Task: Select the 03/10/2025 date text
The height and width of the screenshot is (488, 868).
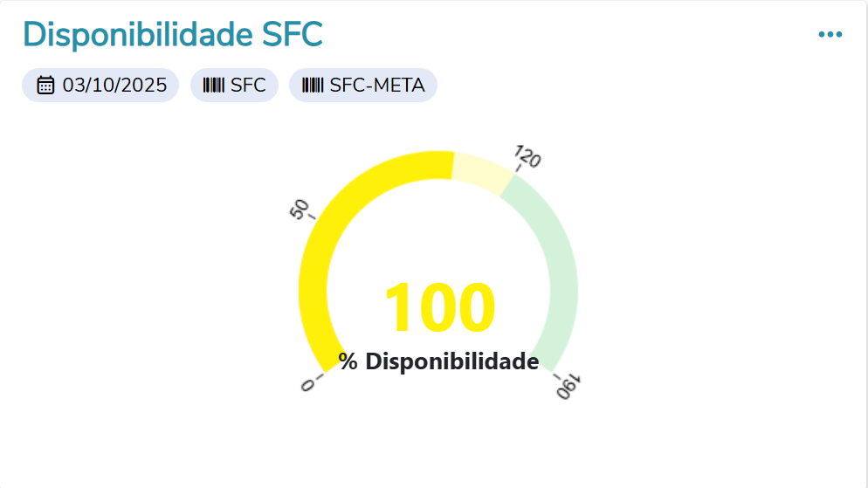Action: [x=114, y=86]
